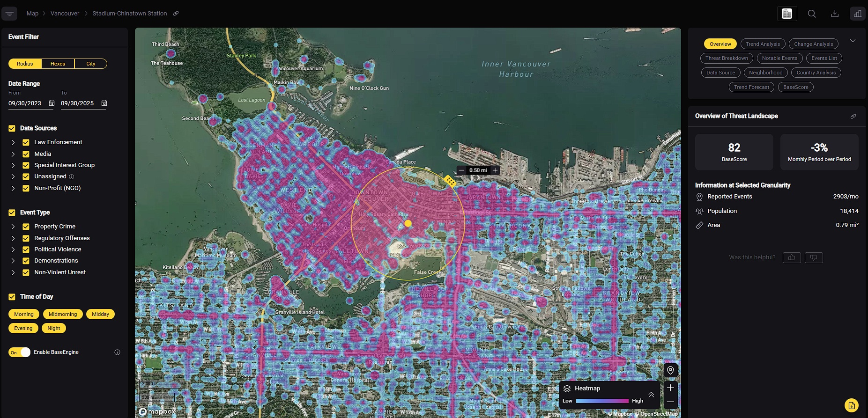This screenshot has width=868, height=418.
Task: Zoom out on the map
Action: click(x=670, y=402)
